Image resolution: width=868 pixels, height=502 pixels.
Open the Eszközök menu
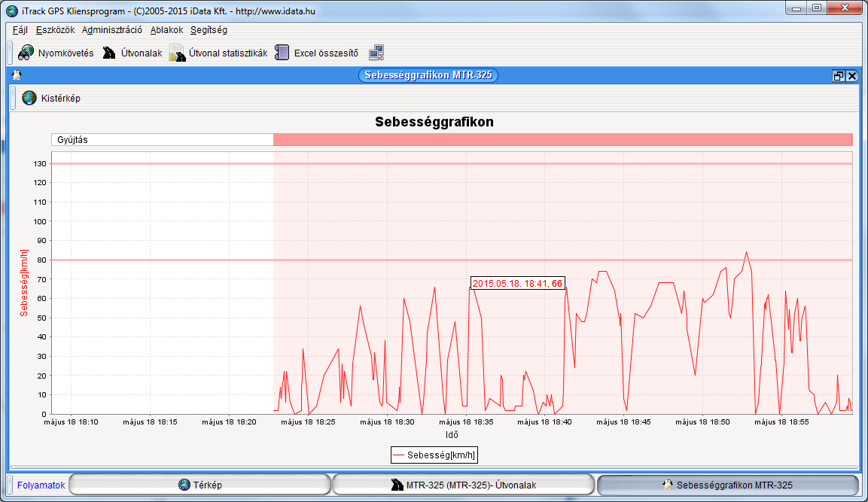tap(55, 30)
